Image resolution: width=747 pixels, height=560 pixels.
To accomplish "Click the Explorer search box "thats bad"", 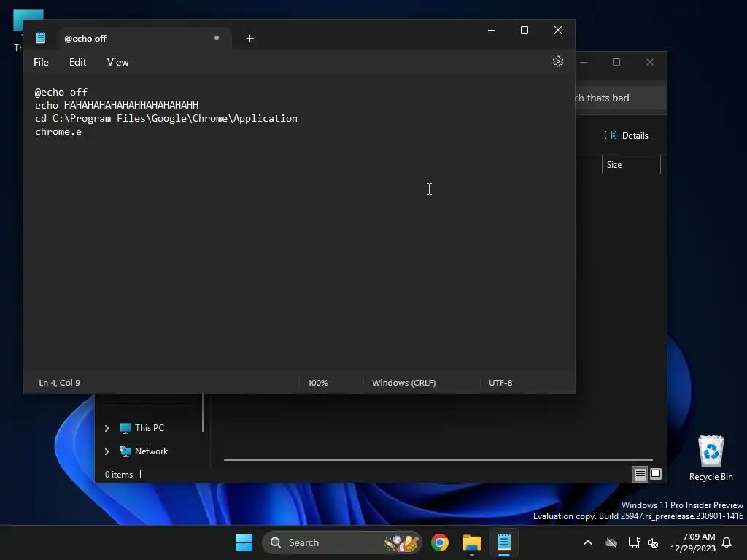I will click(620, 98).
